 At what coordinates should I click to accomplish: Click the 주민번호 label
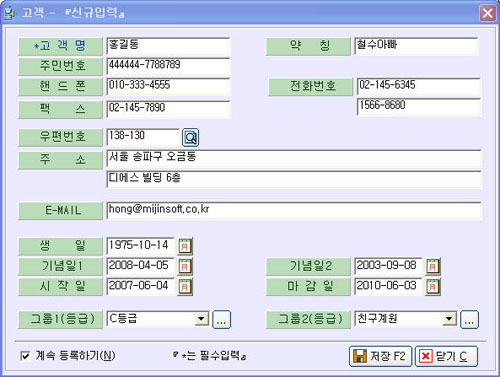pyautogui.click(x=60, y=66)
